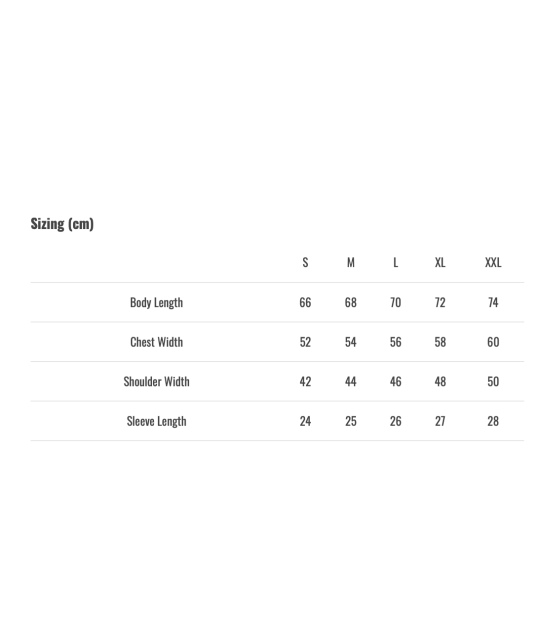The height and width of the screenshot is (643, 540).
Task: Select the M size column header
Action: tap(351, 262)
